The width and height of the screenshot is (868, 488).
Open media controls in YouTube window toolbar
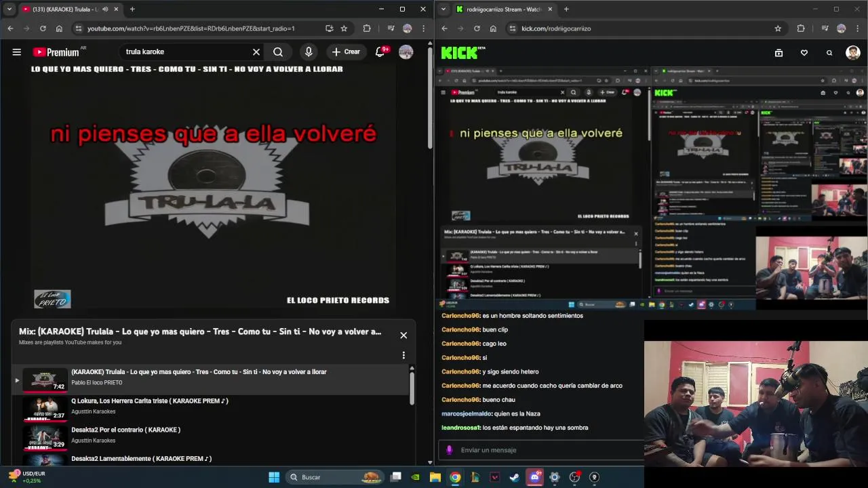click(x=391, y=28)
